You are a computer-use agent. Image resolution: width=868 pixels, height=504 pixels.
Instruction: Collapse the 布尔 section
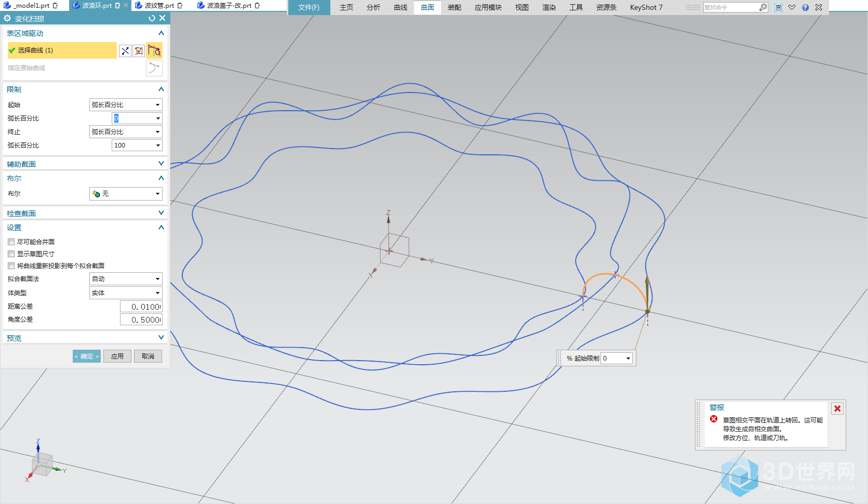click(161, 178)
